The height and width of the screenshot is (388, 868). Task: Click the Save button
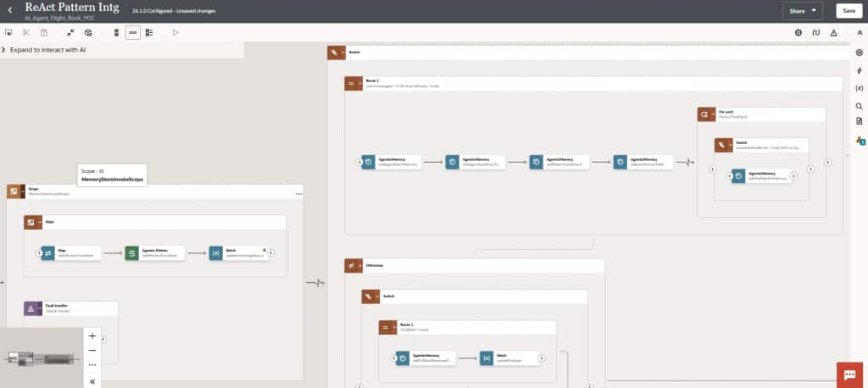(x=849, y=10)
